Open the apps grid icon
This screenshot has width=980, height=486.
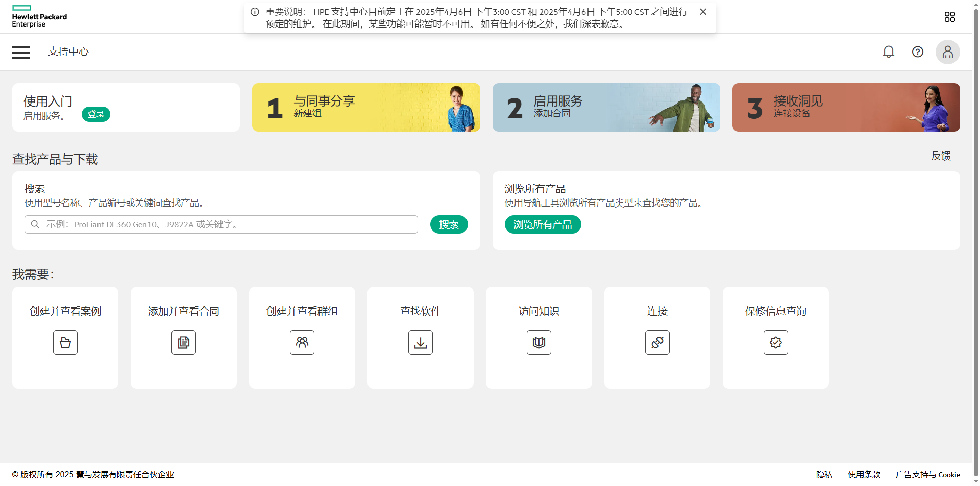(949, 17)
